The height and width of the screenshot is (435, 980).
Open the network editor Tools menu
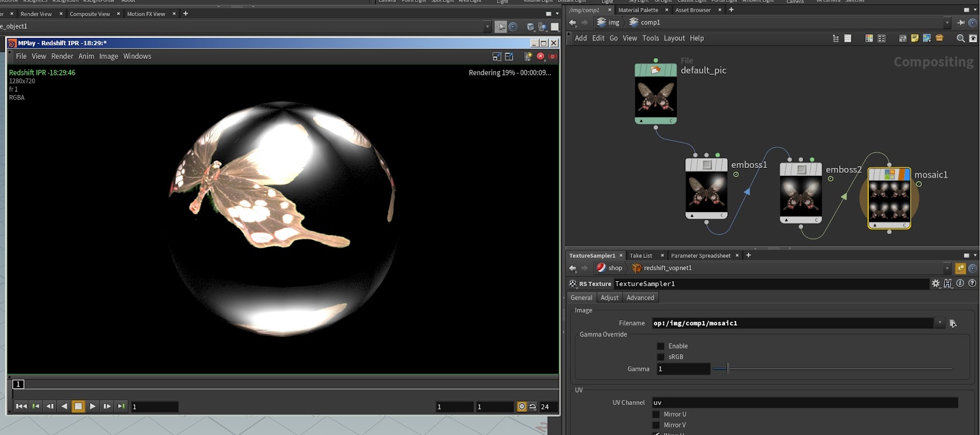(650, 38)
